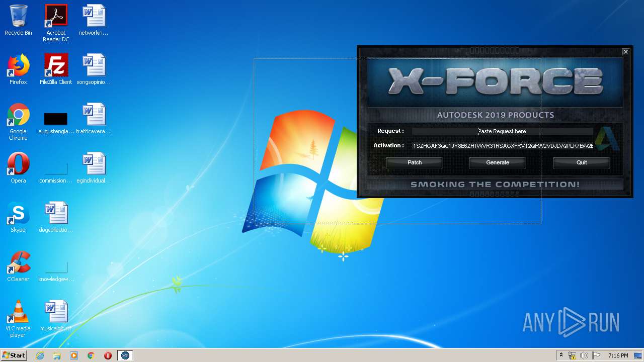Viewport: 644px width, 362px height.
Task: Click the Autodesk logo in keygen
Action: click(x=607, y=139)
